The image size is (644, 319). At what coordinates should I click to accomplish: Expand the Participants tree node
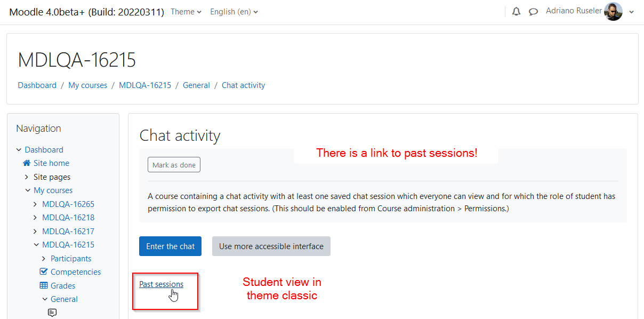(x=44, y=259)
